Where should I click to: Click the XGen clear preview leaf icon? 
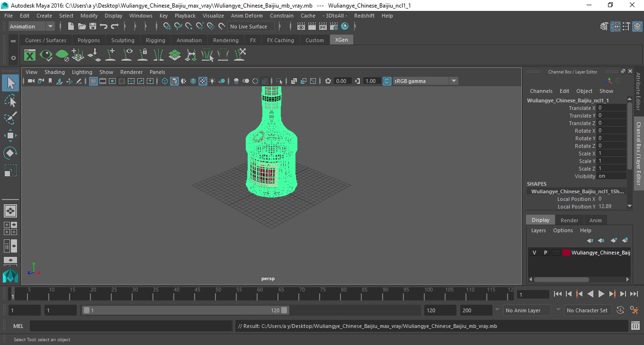pos(62,55)
